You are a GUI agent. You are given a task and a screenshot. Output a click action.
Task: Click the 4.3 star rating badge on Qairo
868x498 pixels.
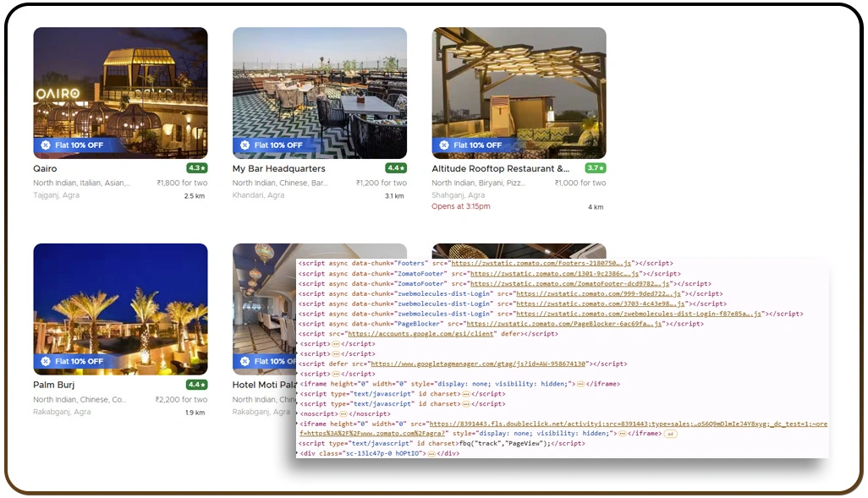coord(196,168)
